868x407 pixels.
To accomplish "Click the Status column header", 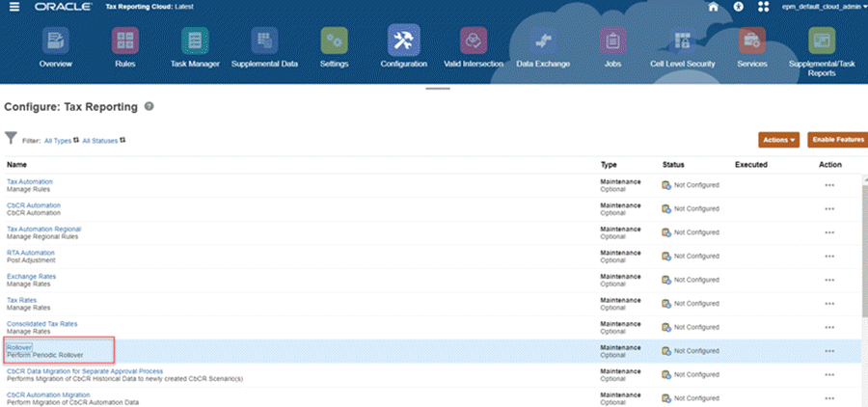I will pos(673,165).
